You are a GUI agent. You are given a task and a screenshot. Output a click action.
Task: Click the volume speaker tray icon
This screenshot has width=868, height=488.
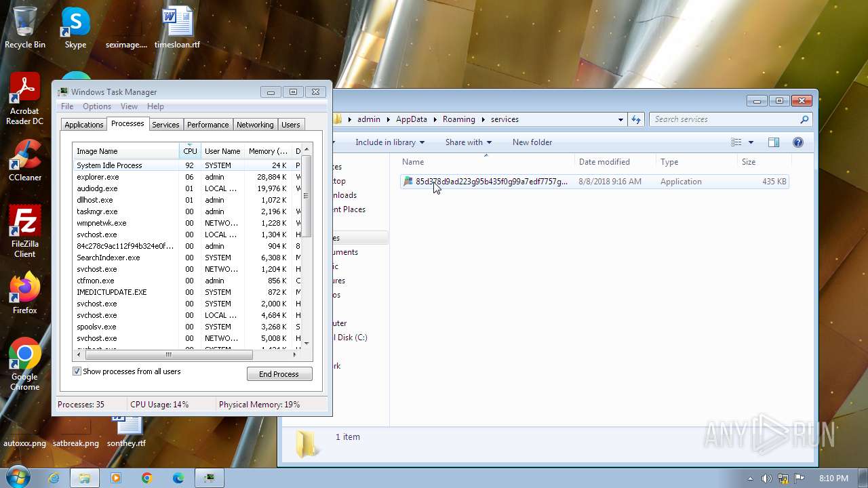coord(767,479)
